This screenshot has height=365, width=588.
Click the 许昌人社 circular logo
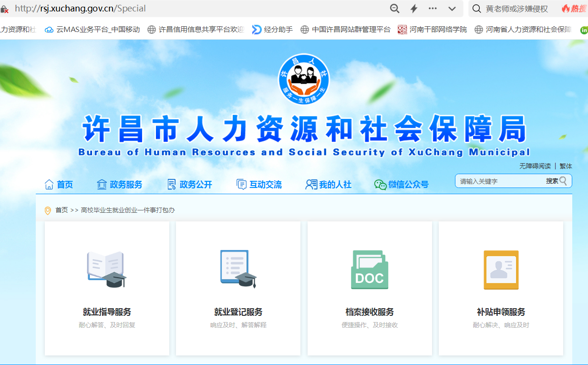point(304,78)
